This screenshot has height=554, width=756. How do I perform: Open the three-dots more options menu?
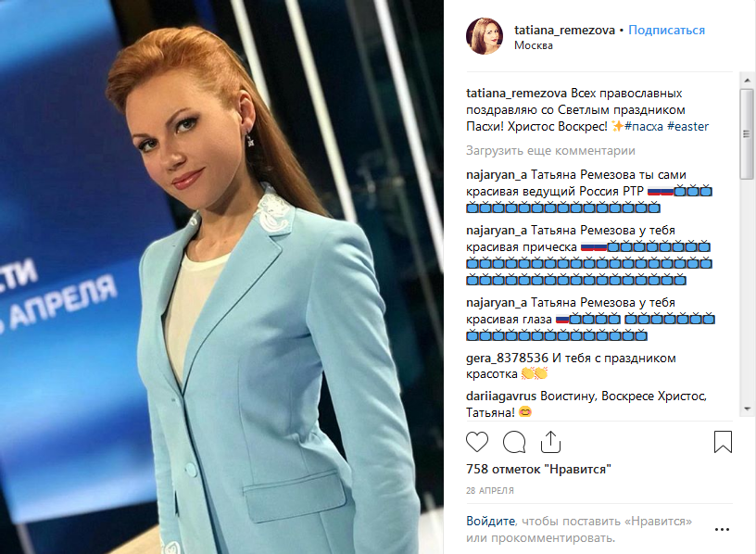tap(722, 529)
